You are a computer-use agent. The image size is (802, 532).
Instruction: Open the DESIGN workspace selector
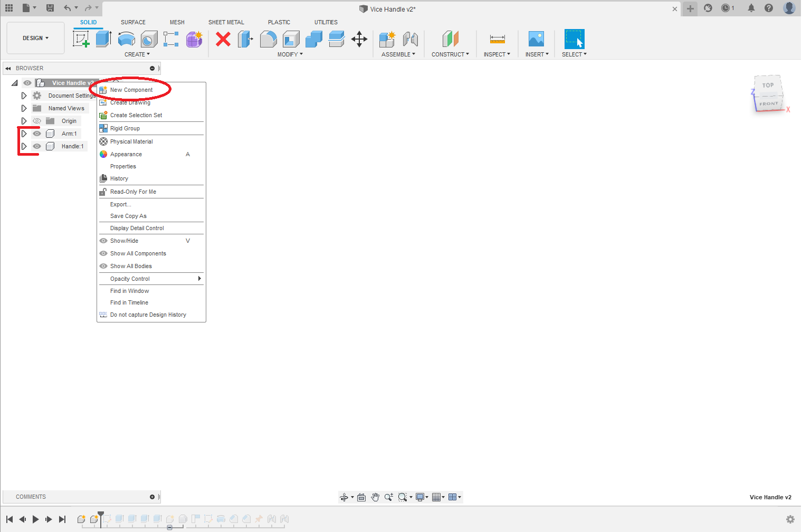tap(35, 38)
